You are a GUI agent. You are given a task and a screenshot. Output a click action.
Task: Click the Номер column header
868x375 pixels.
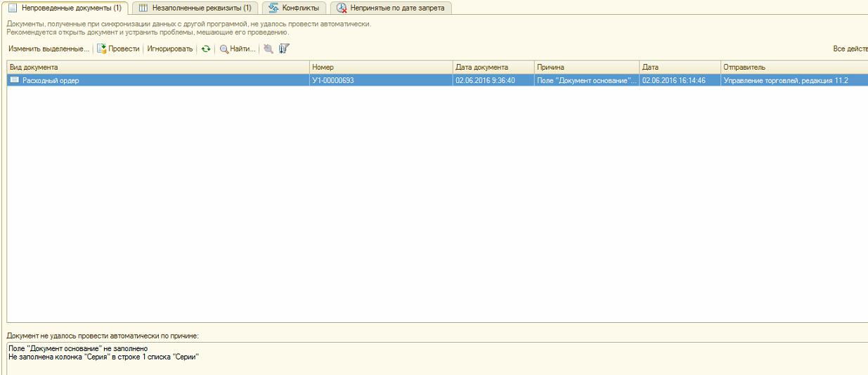tap(380, 67)
